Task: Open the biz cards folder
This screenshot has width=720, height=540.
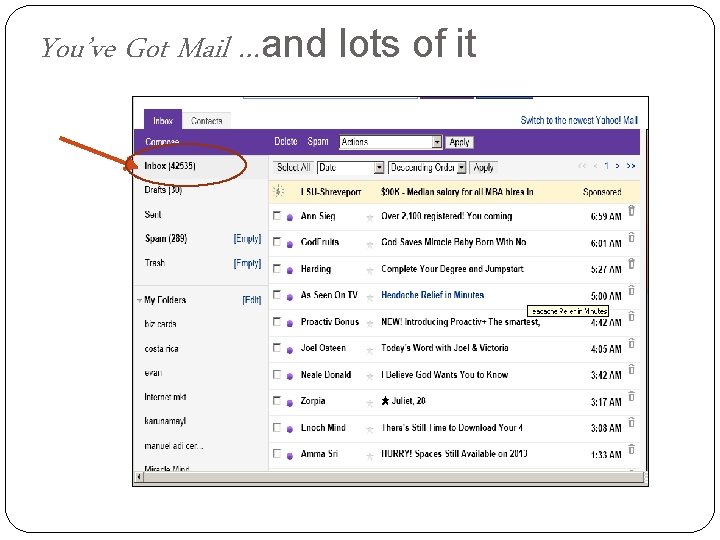Action: coord(160,324)
